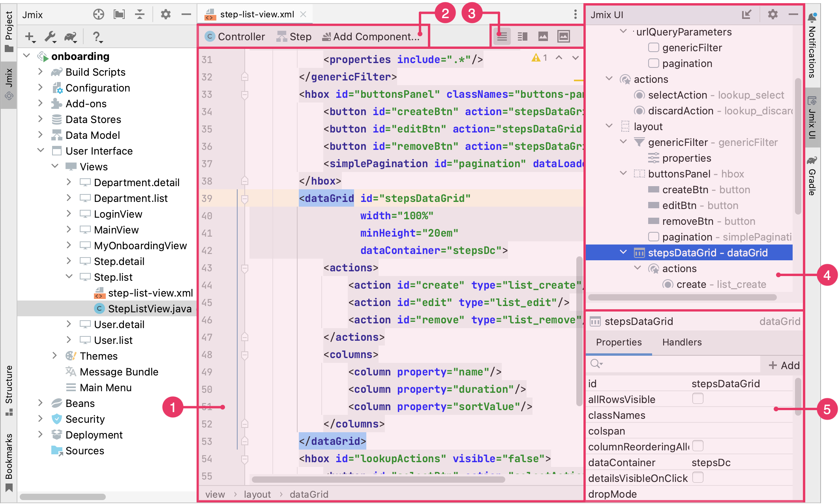
Task: Click the editor horizontal scrollbar
Action: point(378,480)
